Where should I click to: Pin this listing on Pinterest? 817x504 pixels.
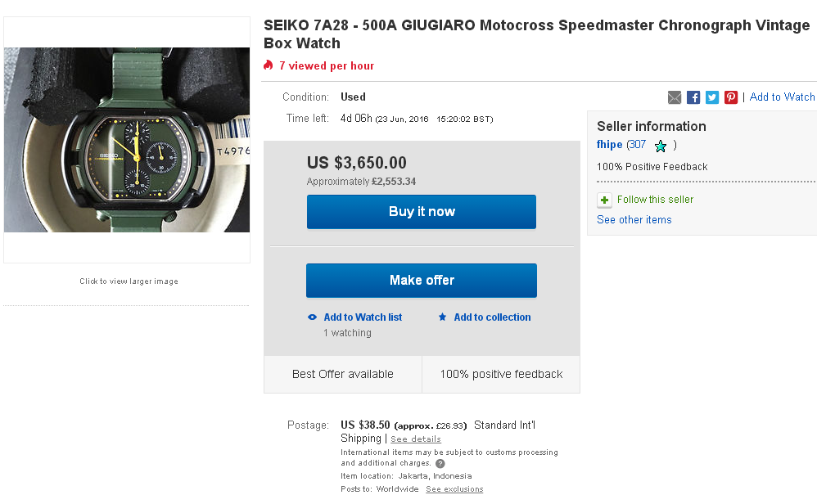731,97
